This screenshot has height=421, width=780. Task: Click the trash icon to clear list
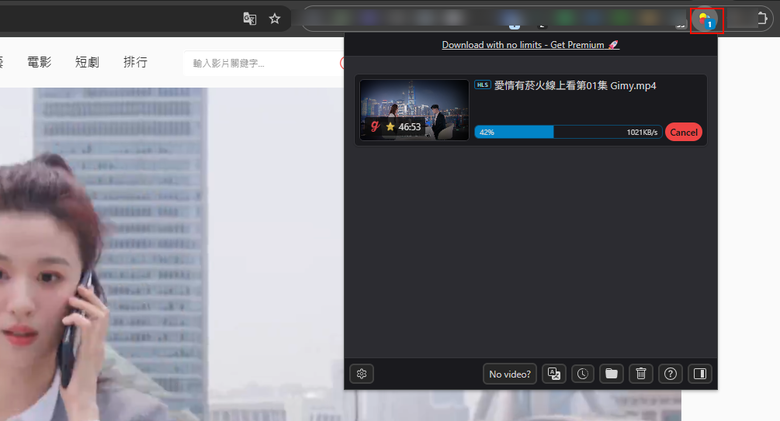pyautogui.click(x=641, y=374)
